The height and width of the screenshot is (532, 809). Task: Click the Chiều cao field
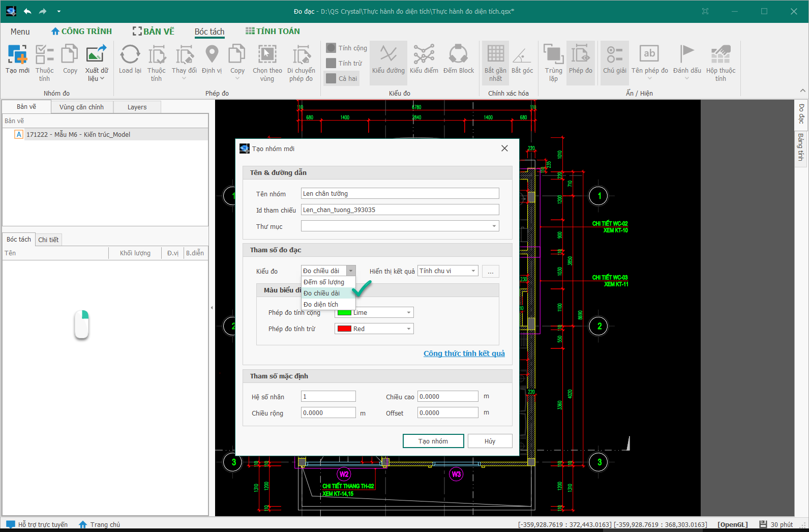pyautogui.click(x=447, y=396)
